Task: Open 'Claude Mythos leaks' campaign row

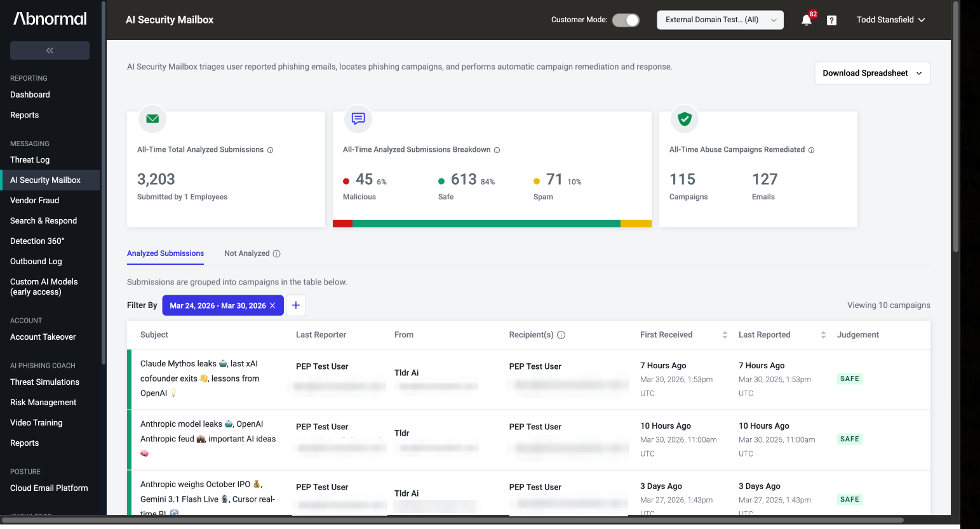Action: [529, 379]
